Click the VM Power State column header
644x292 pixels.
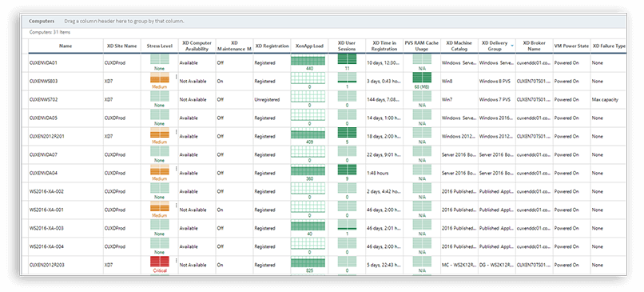click(x=571, y=46)
